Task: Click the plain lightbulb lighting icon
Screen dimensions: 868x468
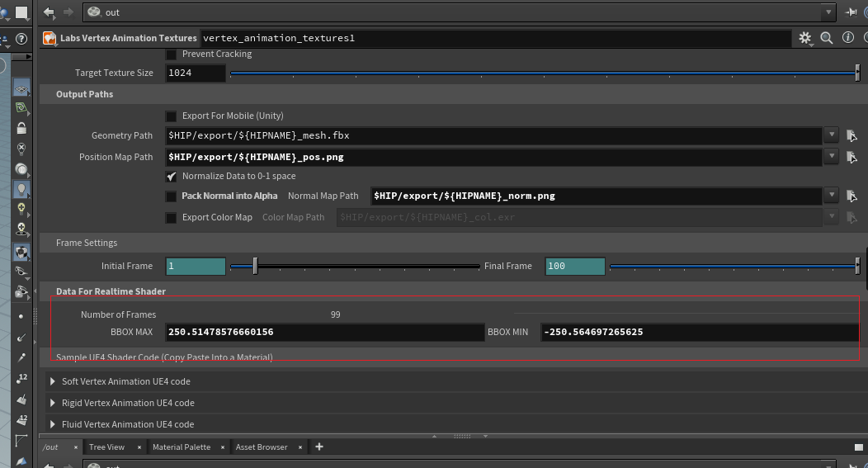Action: coord(21,189)
